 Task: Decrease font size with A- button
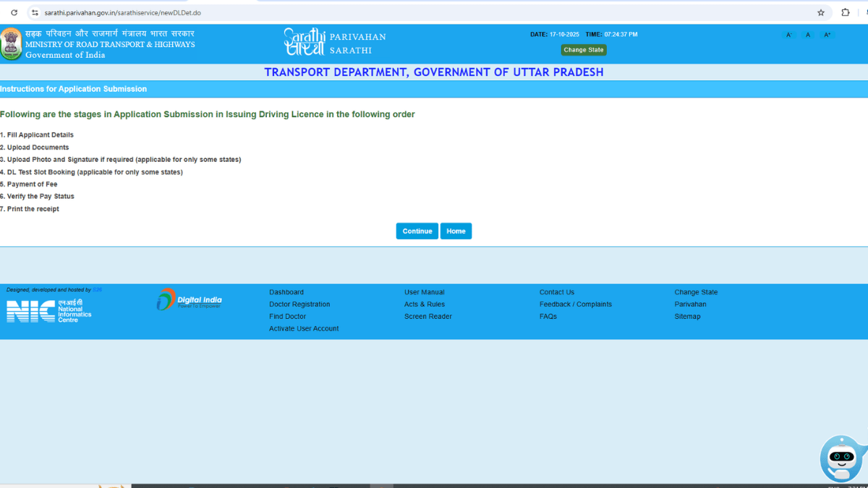click(789, 35)
